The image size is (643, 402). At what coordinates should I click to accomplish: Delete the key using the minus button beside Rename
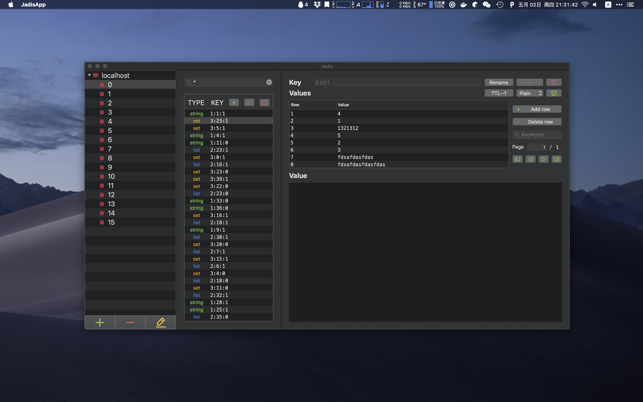pos(530,82)
